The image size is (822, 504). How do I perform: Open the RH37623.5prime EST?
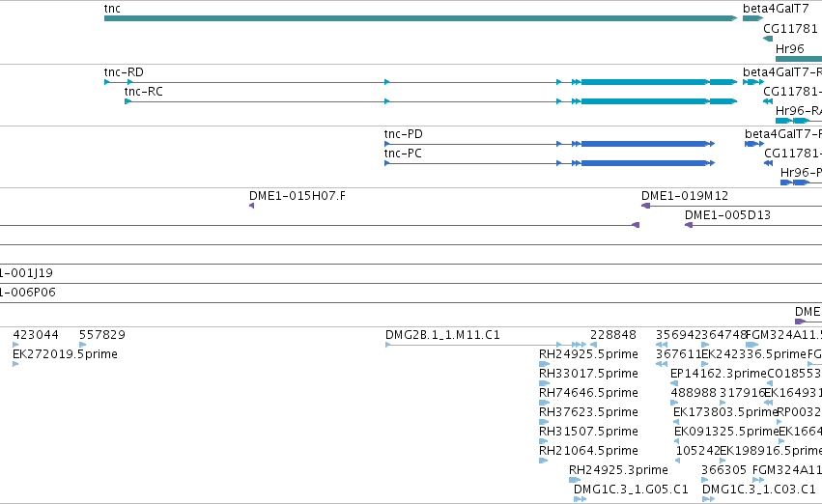[544, 422]
